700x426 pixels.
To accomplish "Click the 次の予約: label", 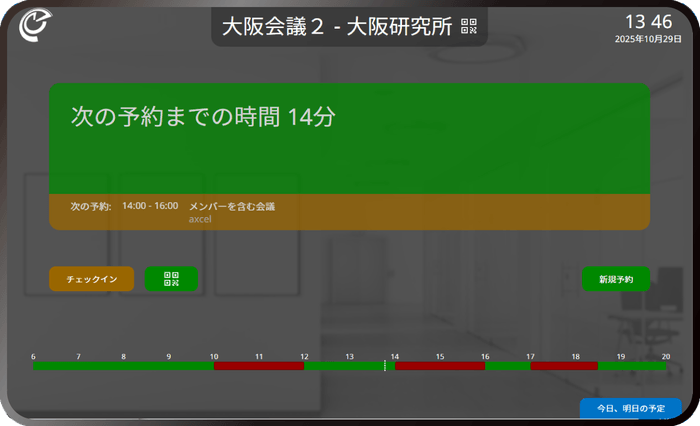I will 91,206.
